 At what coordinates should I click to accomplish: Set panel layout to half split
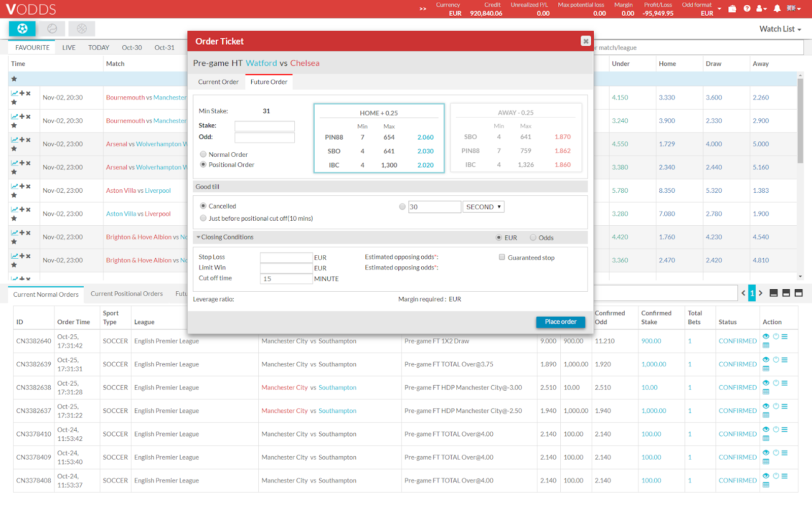pos(786,293)
